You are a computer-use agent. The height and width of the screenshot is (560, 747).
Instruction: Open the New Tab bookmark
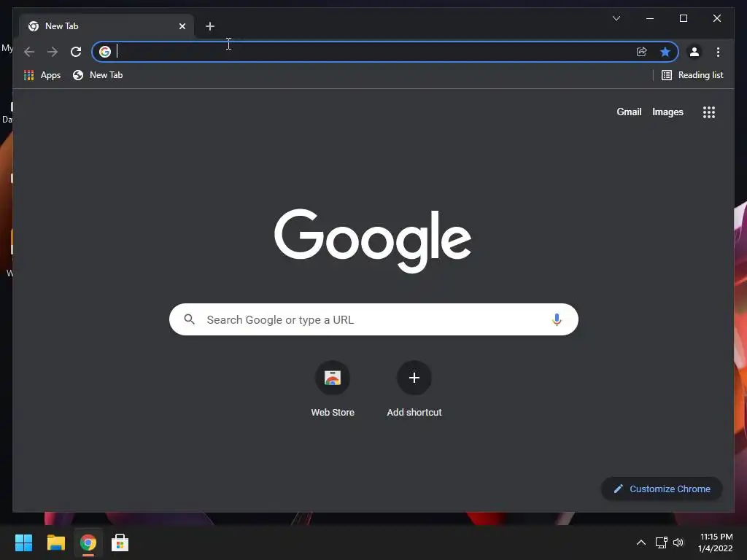pos(98,75)
